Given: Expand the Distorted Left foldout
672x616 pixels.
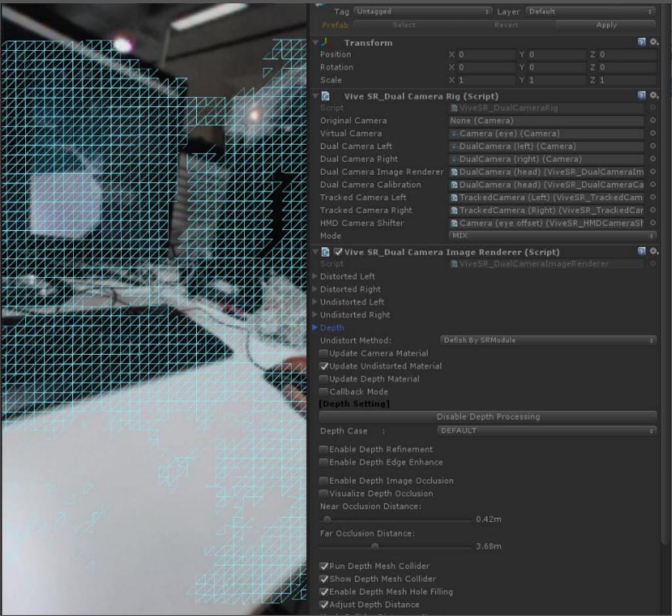Looking at the screenshot, I should (x=316, y=277).
